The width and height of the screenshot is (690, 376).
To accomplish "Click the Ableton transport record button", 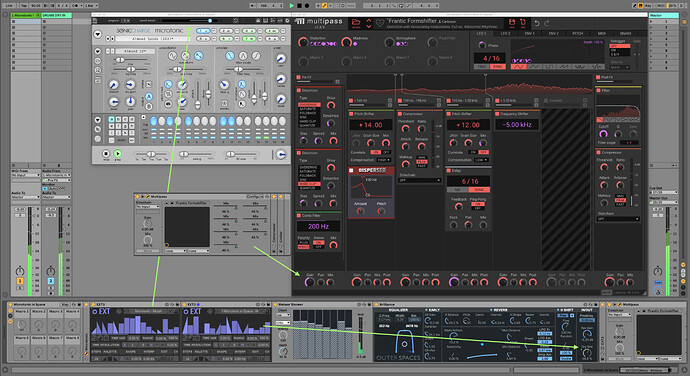I will click(307, 6).
